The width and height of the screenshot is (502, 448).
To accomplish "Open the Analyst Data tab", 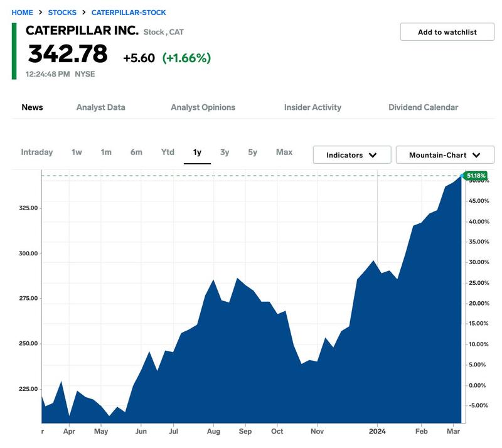I will click(101, 107).
